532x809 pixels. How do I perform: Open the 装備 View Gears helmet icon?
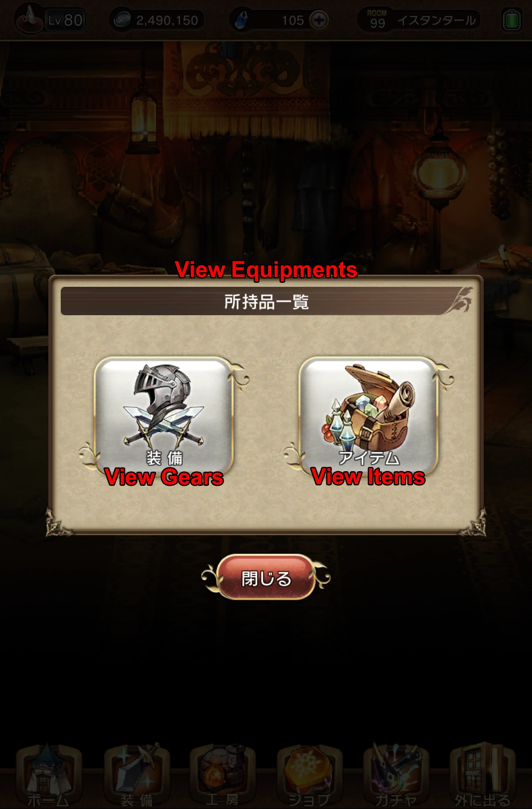pyautogui.click(x=164, y=416)
